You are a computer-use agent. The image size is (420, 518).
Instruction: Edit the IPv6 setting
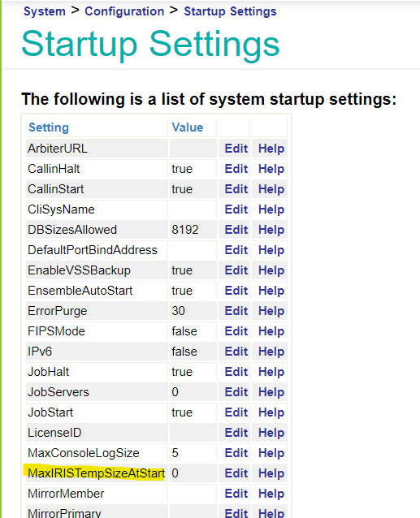coord(236,352)
